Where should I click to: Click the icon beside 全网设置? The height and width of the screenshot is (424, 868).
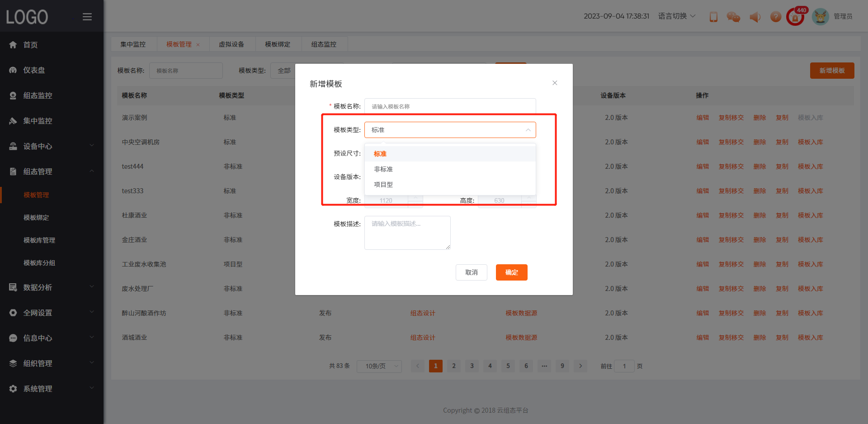(13, 313)
